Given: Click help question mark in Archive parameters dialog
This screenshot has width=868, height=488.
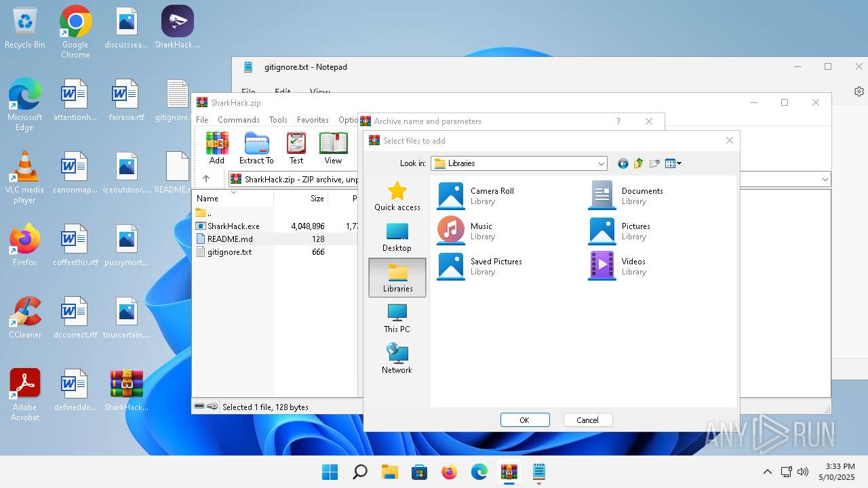Looking at the screenshot, I should 618,121.
